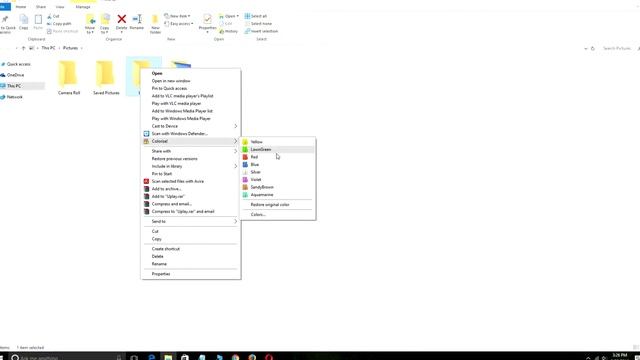Click the Search Pictures field
The image size is (640, 360).
tap(617, 49)
